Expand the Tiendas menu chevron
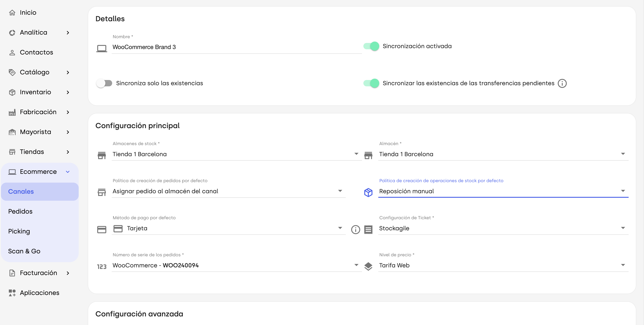644x325 pixels. pyautogui.click(x=68, y=152)
